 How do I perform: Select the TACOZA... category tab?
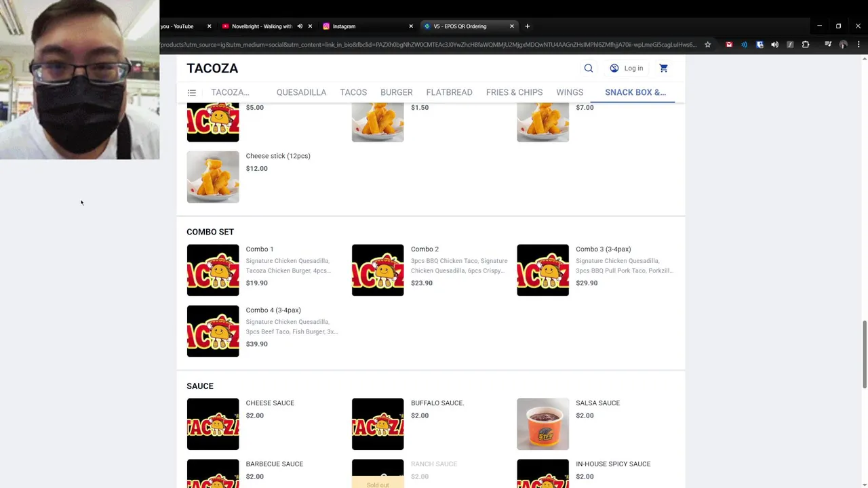point(230,92)
